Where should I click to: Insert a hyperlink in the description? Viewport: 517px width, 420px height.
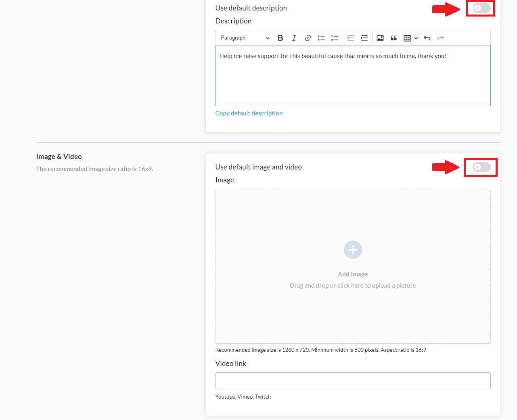[308, 38]
